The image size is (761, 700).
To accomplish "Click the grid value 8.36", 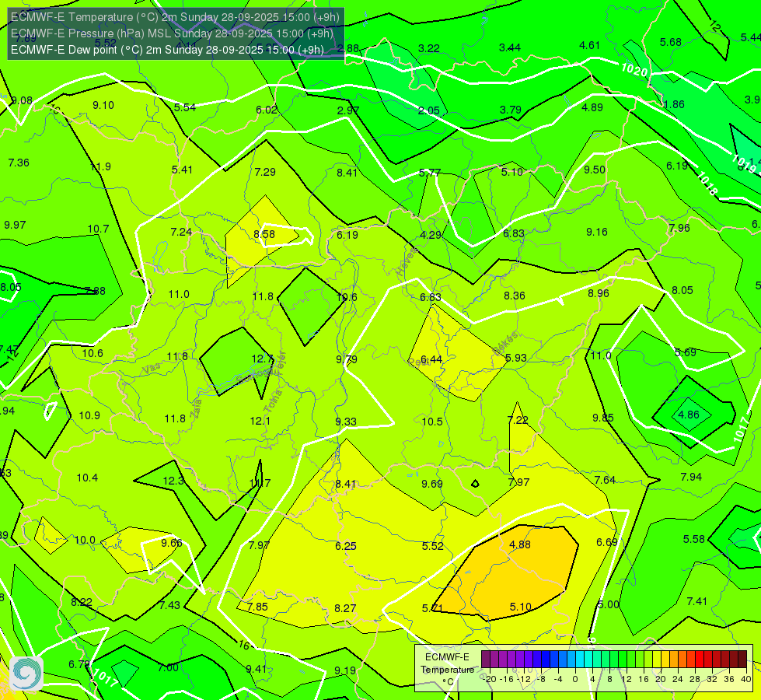I will 515,296.
